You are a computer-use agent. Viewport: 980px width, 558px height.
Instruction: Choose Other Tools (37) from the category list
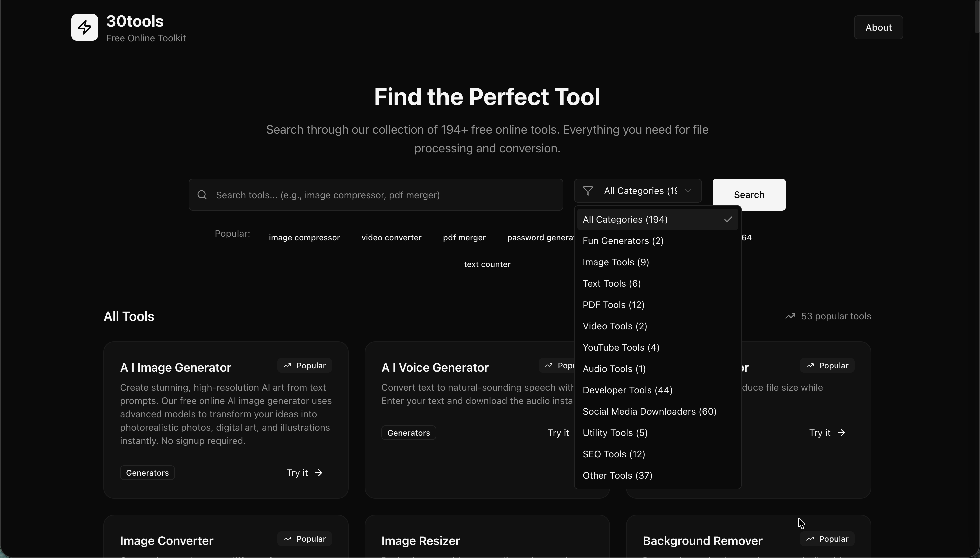click(617, 475)
